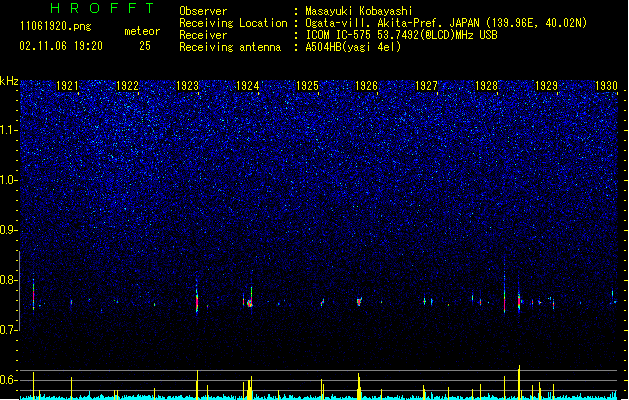Click the 1921 time marker
This screenshot has width=629, height=400.
click(67, 86)
